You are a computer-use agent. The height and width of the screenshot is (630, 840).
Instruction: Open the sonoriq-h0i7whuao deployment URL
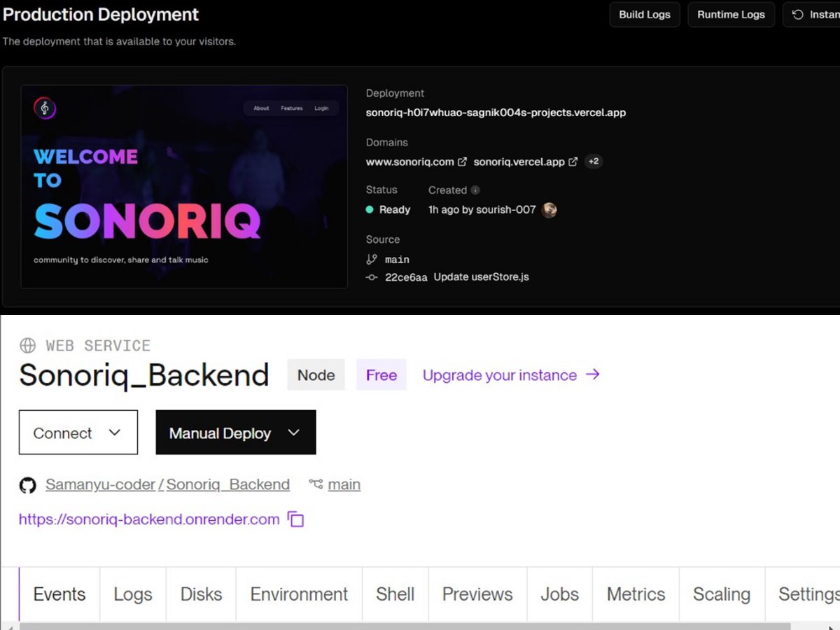496,112
